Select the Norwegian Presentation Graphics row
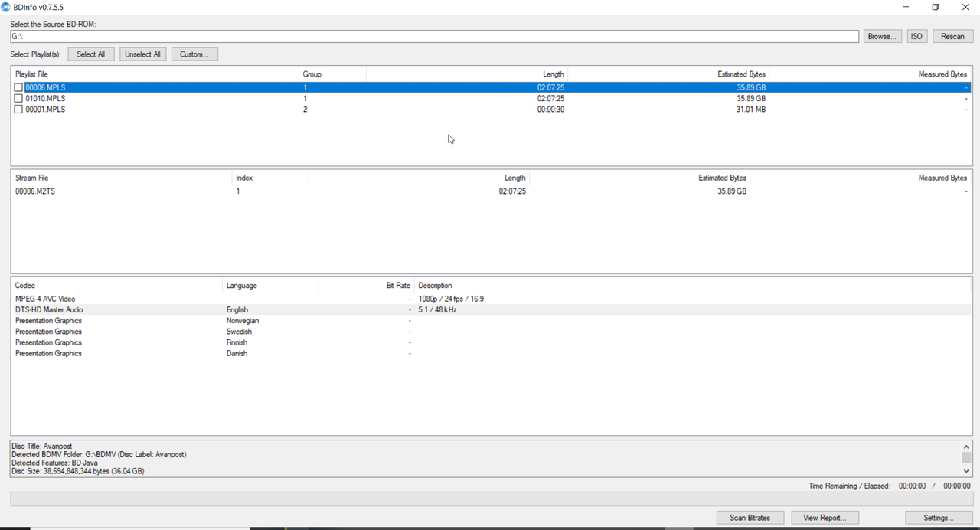980x530 pixels. (491, 321)
